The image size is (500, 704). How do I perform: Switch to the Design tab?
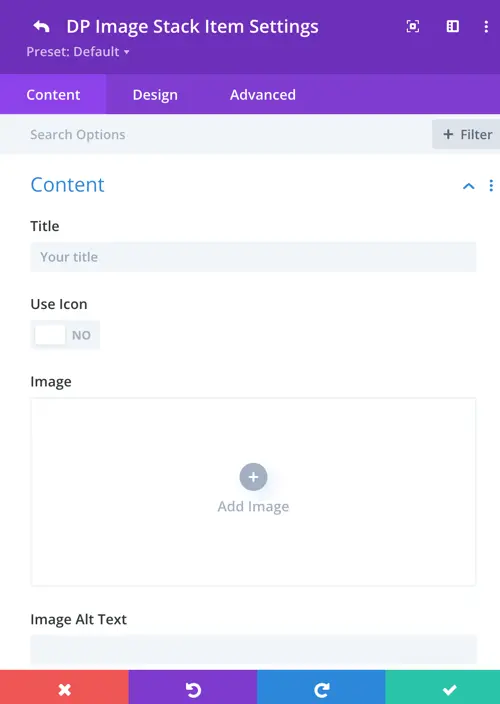155,95
